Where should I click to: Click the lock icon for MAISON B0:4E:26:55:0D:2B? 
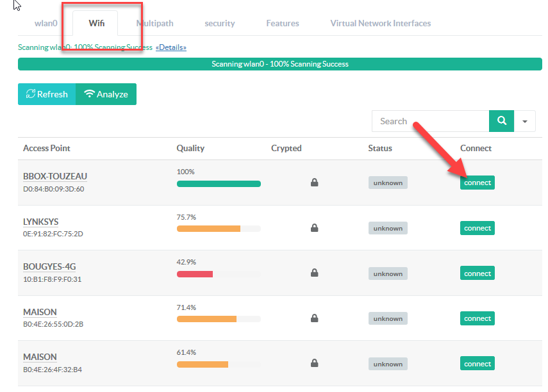314,318
